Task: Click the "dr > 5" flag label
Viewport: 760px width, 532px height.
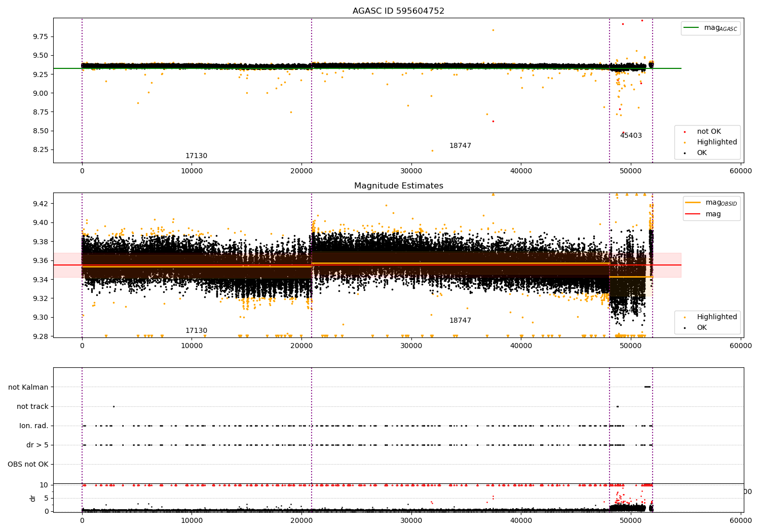Action: tap(37, 445)
